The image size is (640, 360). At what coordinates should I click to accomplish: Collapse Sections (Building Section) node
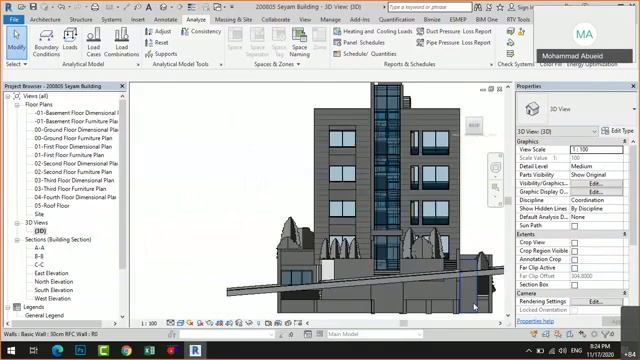[17, 240]
